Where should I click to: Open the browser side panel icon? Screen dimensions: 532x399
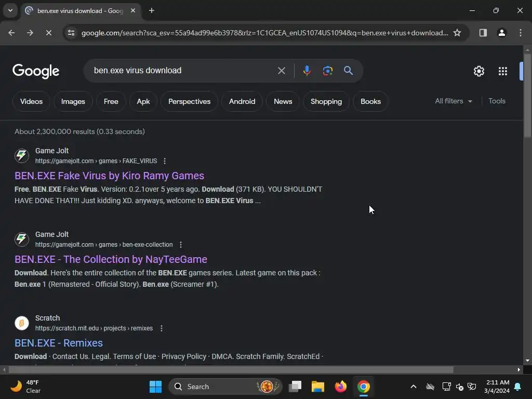483,33
